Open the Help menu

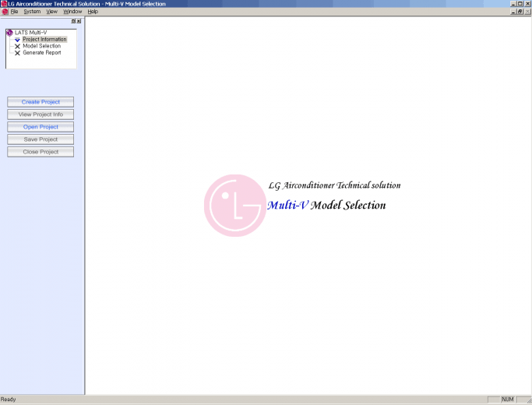tap(93, 12)
